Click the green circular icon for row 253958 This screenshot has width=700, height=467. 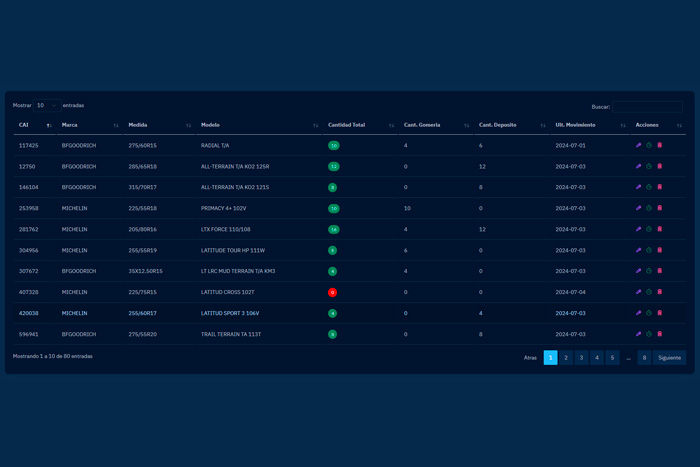649,208
